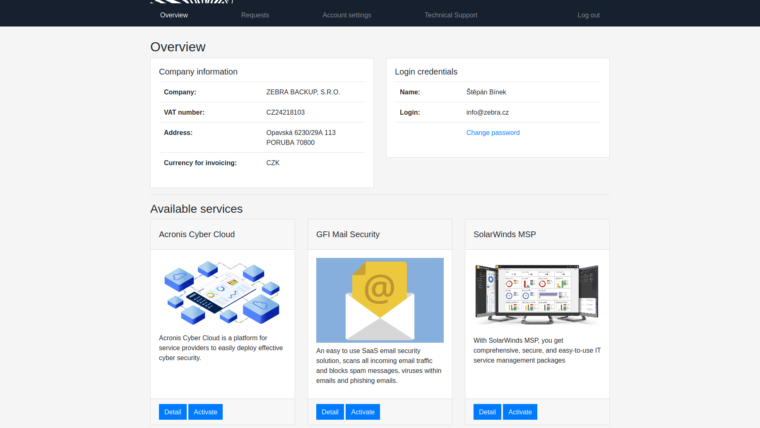The height and width of the screenshot is (428, 760).
Task: Select the invoicing currency value CZK
Action: point(273,163)
